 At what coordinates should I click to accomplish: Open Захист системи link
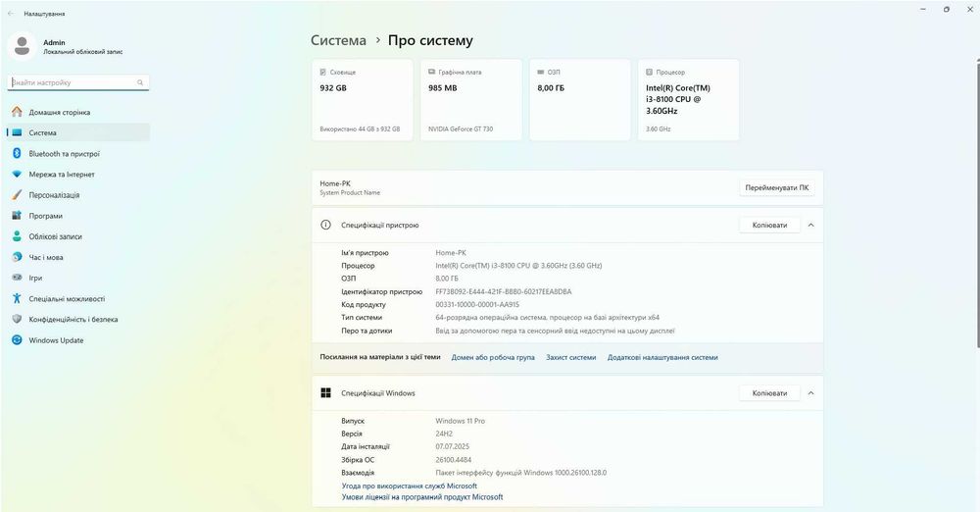click(570, 357)
